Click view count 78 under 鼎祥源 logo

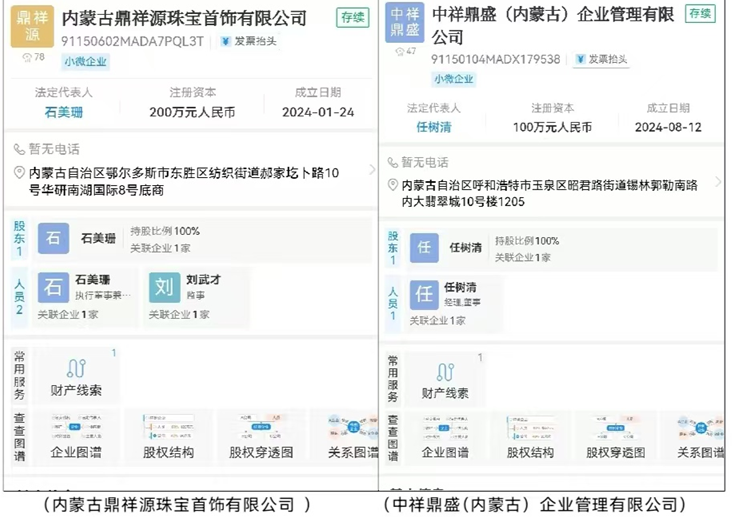click(x=34, y=57)
